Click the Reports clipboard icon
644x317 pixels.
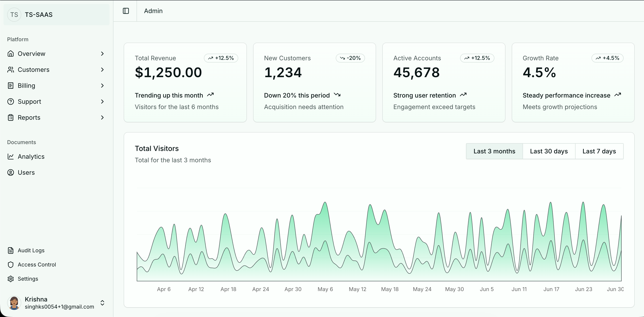[x=10, y=117]
